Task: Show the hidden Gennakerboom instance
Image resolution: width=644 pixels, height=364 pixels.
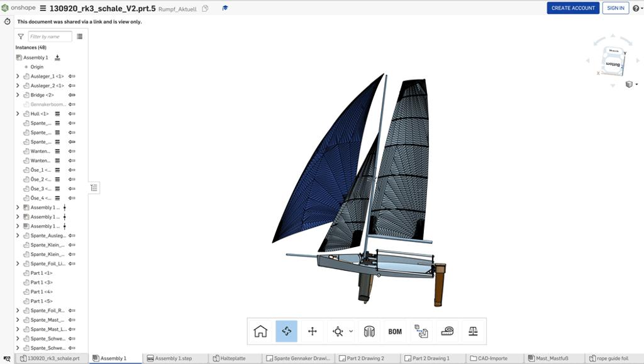Action: tap(47, 104)
